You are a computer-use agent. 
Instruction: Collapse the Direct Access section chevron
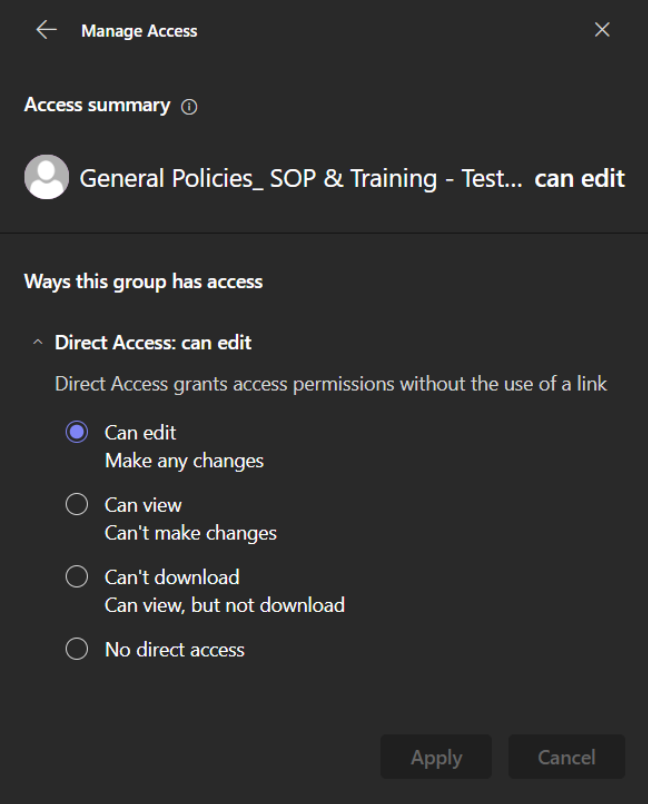pyautogui.click(x=38, y=343)
